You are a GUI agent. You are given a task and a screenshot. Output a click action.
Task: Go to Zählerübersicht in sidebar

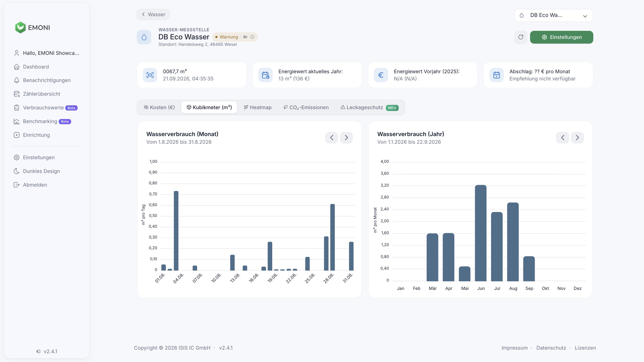coord(42,94)
